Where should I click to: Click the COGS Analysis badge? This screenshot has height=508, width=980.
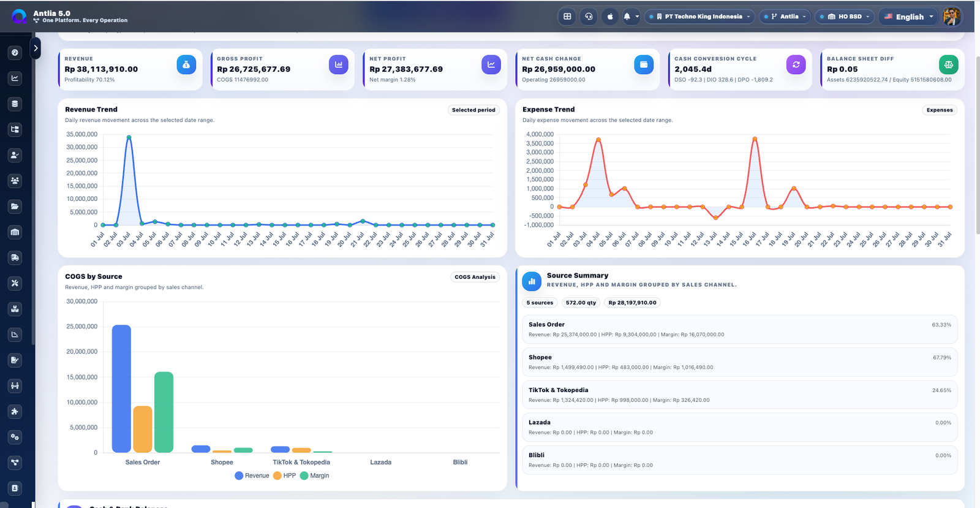pyautogui.click(x=475, y=277)
